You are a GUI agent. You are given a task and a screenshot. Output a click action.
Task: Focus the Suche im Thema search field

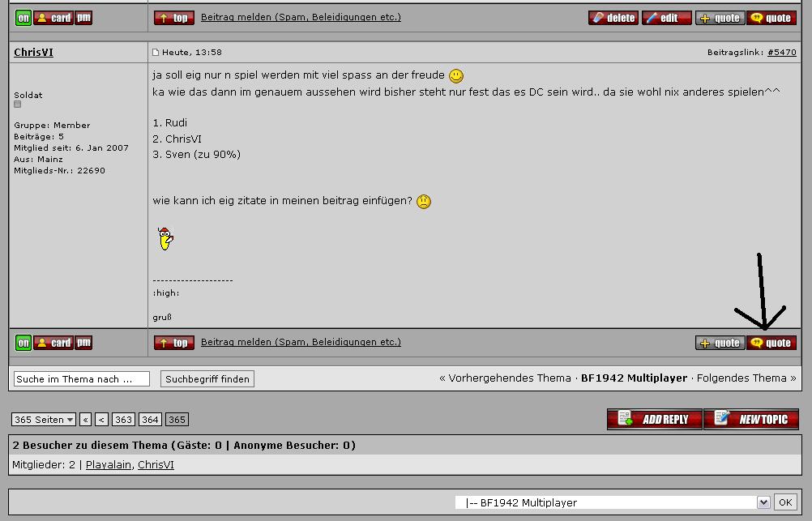point(82,379)
